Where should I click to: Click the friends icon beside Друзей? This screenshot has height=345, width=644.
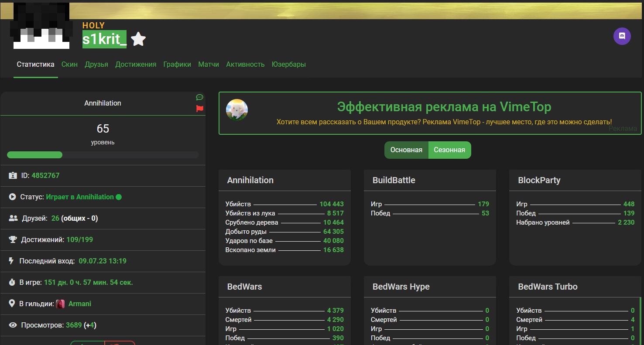tap(13, 218)
